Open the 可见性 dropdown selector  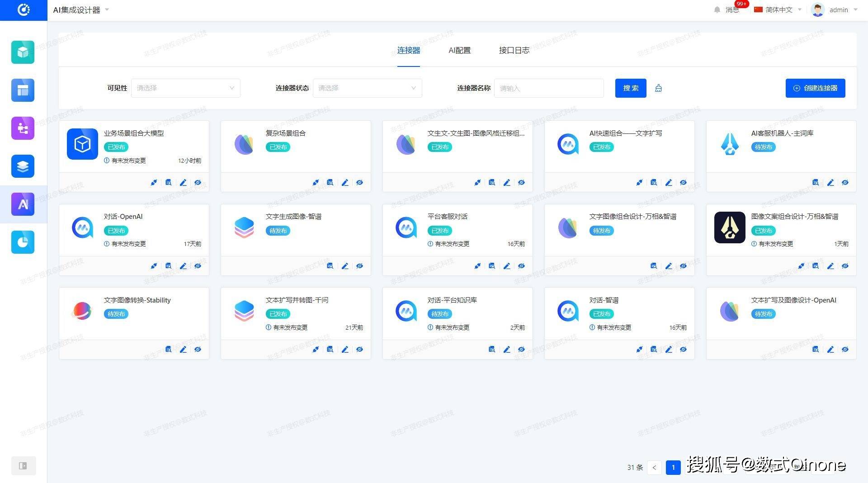(185, 88)
